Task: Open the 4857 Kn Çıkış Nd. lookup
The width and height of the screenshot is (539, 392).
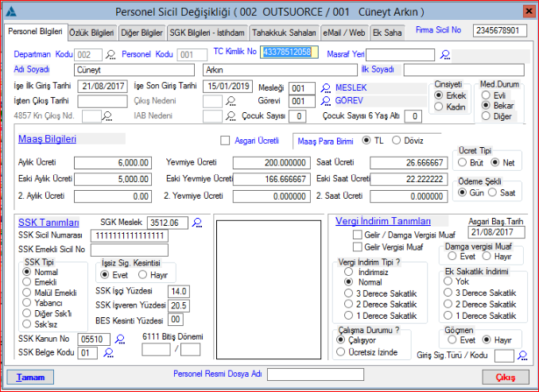Action: coord(107,116)
